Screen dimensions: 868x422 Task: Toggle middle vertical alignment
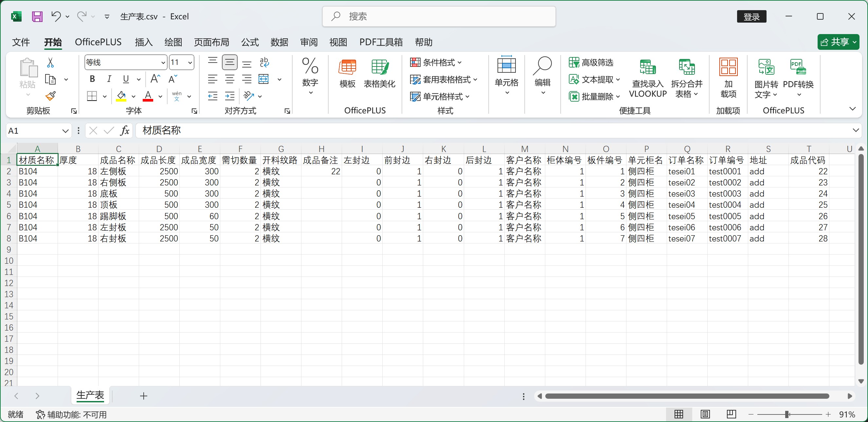click(x=230, y=62)
